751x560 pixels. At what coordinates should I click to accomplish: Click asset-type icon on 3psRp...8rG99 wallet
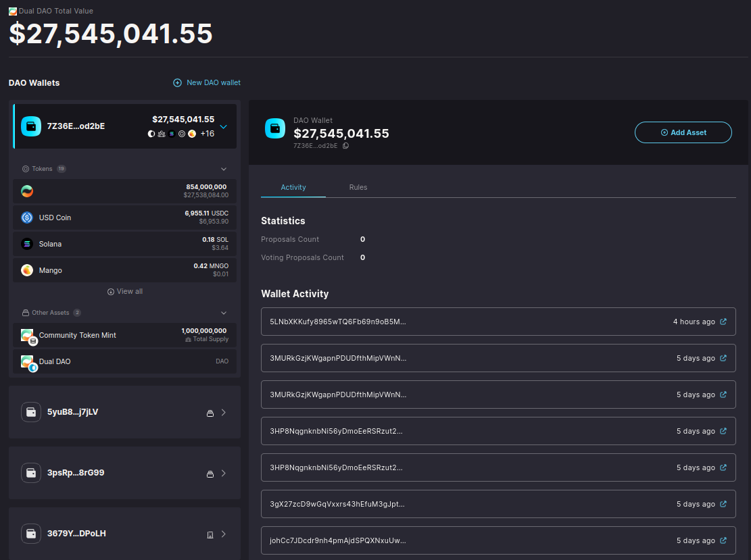[210, 474]
